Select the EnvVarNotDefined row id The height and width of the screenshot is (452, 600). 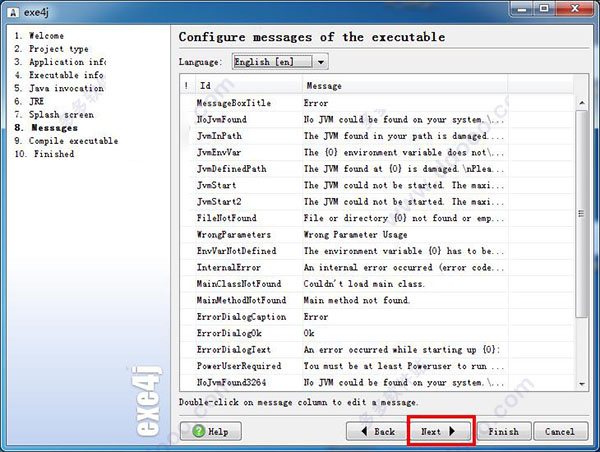pyautogui.click(x=236, y=251)
